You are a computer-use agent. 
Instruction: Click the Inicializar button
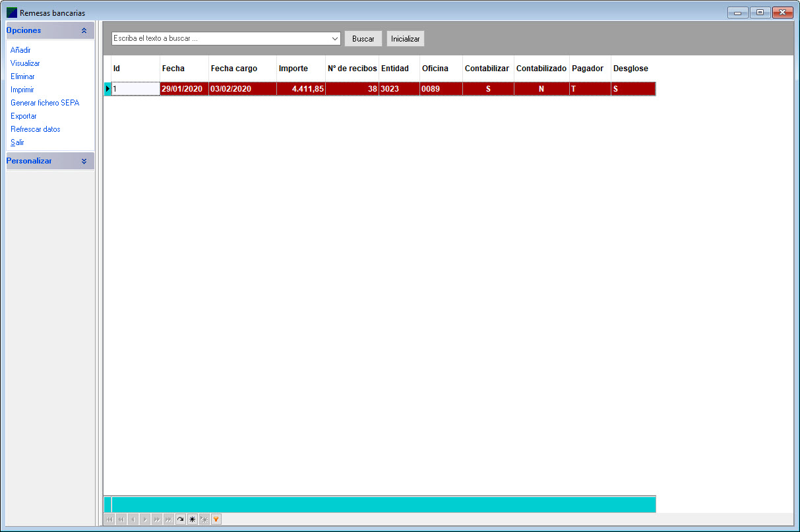pos(406,39)
